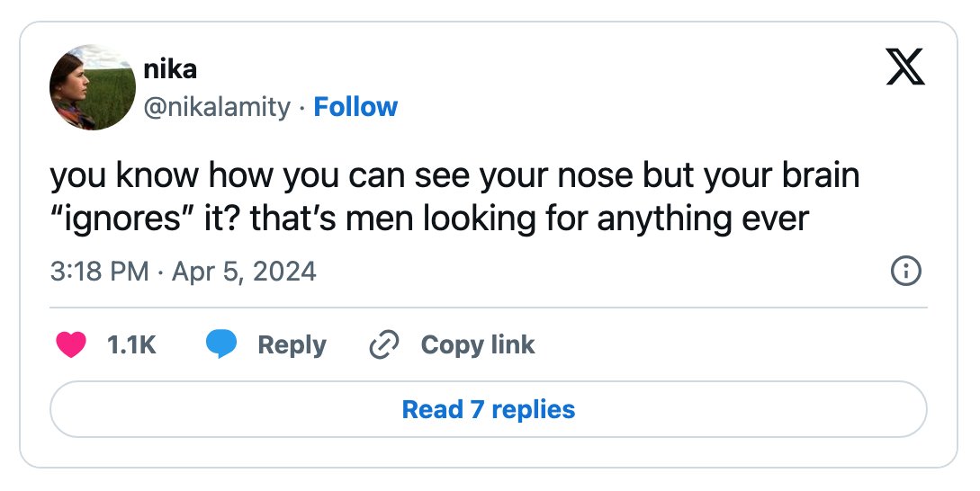980x491 pixels.
Task: Open the profile via display name nika
Action: coord(170,68)
